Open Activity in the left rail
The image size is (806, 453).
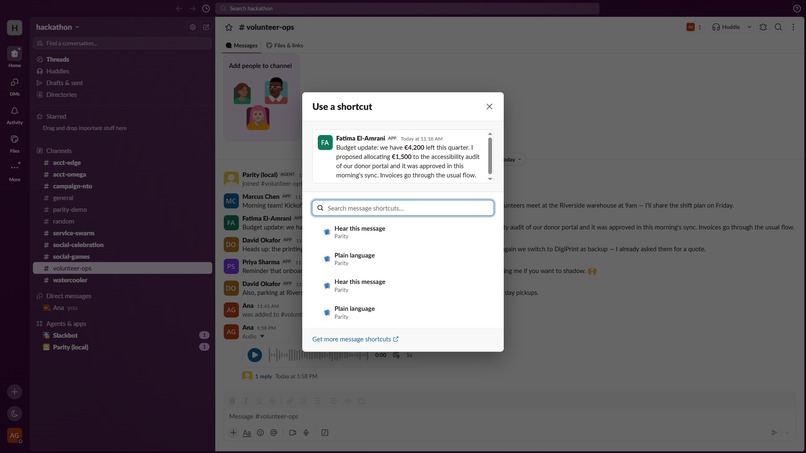pyautogui.click(x=14, y=115)
